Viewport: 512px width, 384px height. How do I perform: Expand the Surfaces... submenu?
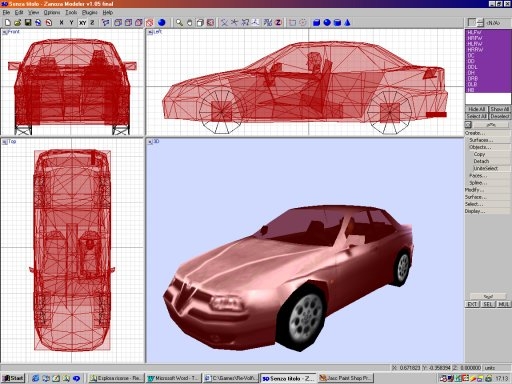[489, 140]
